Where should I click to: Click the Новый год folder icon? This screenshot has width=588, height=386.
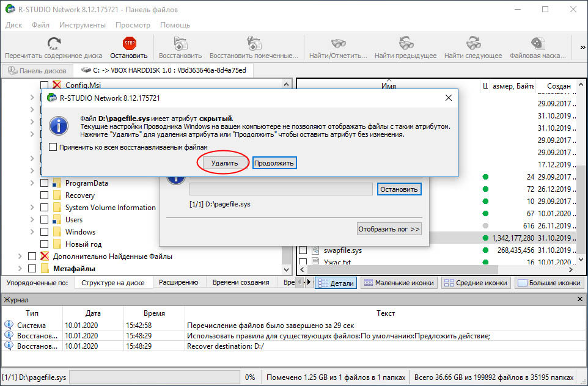[x=57, y=244]
